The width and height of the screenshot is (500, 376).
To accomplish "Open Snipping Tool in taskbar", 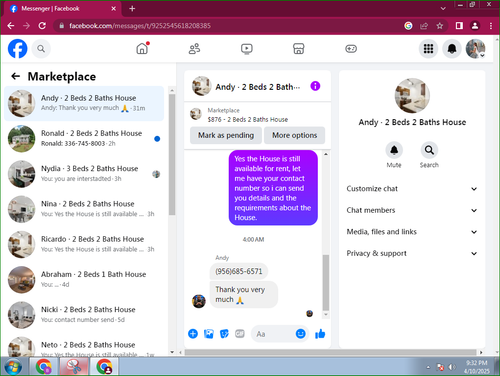I will point(74,367).
